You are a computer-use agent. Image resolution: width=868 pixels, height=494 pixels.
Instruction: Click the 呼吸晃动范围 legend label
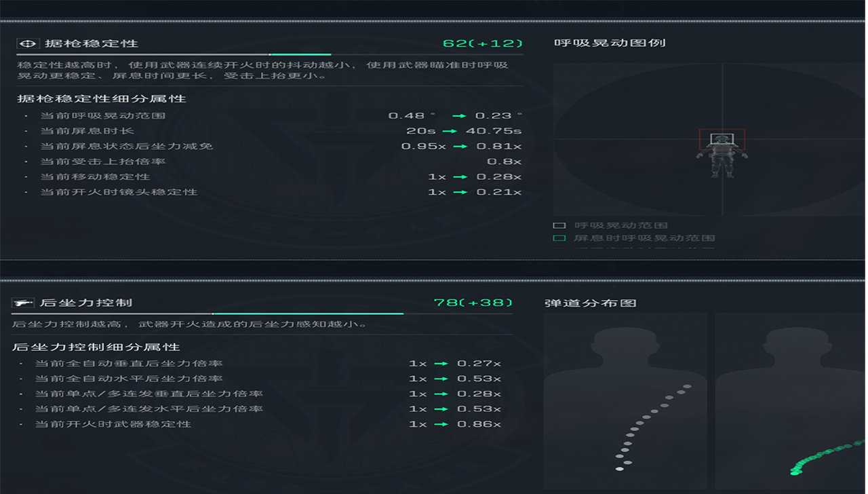(x=620, y=225)
